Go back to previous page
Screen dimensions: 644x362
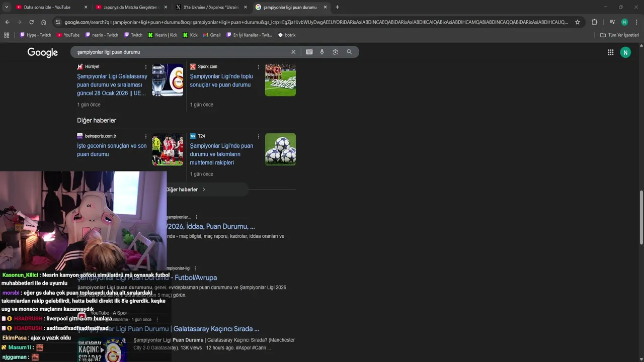tap(7, 22)
